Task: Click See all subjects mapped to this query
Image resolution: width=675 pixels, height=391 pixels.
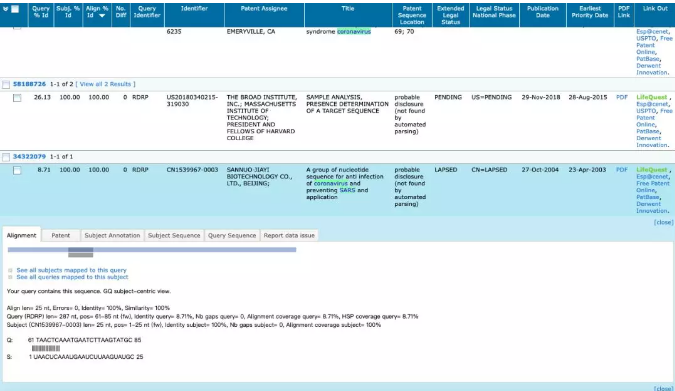Action: click(x=71, y=270)
